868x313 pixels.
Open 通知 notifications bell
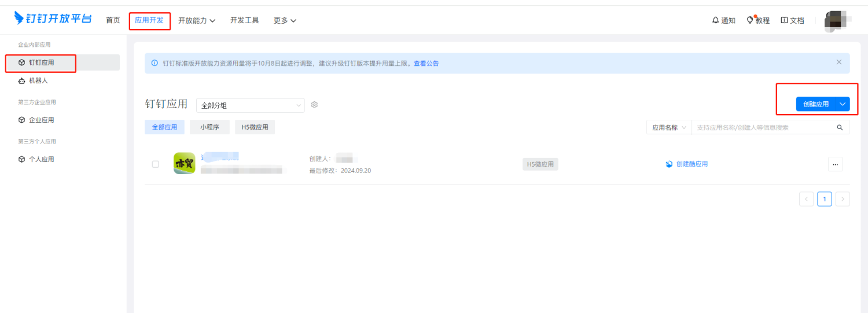(723, 20)
